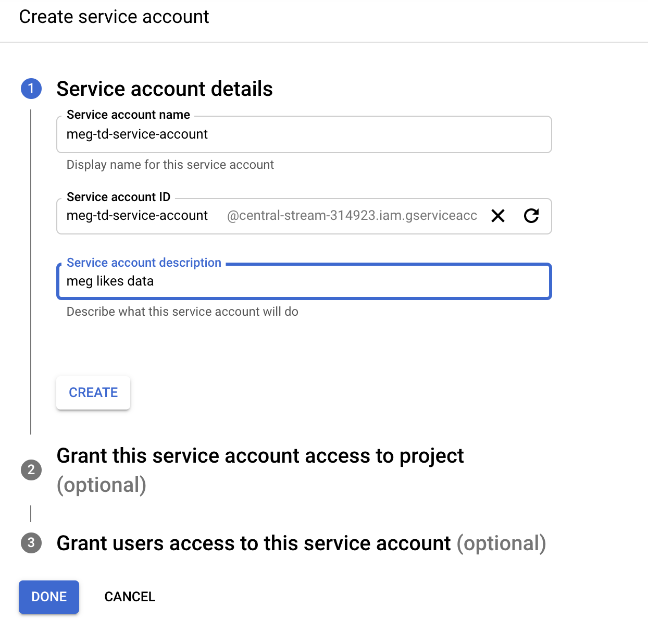Click into the "meg likes data" description field

click(x=304, y=281)
